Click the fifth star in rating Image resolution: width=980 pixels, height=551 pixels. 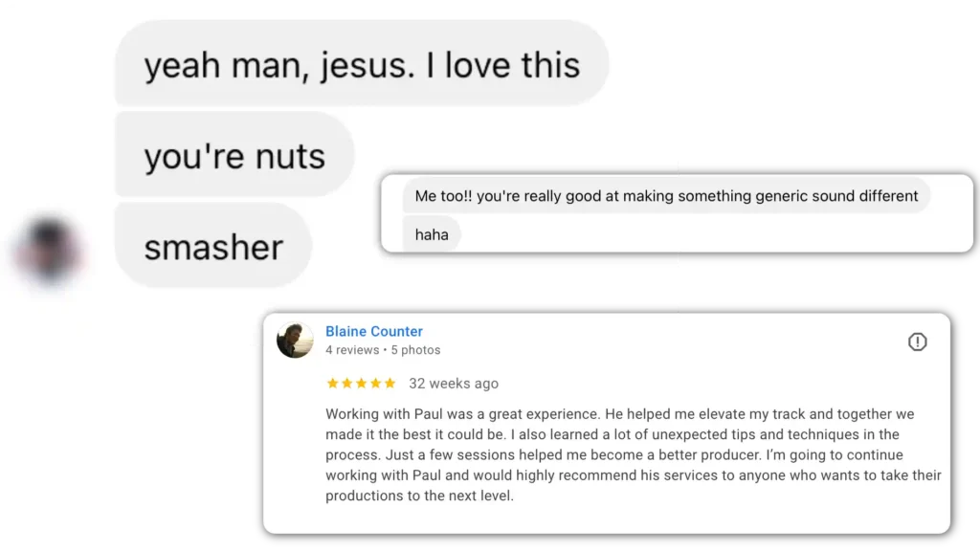[x=390, y=384]
